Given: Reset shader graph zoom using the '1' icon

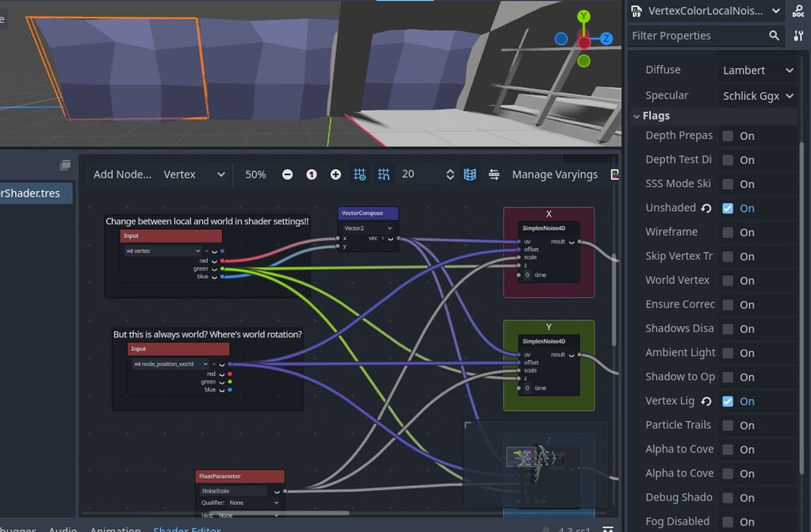Looking at the screenshot, I should pyautogui.click(x=310, y=174).
